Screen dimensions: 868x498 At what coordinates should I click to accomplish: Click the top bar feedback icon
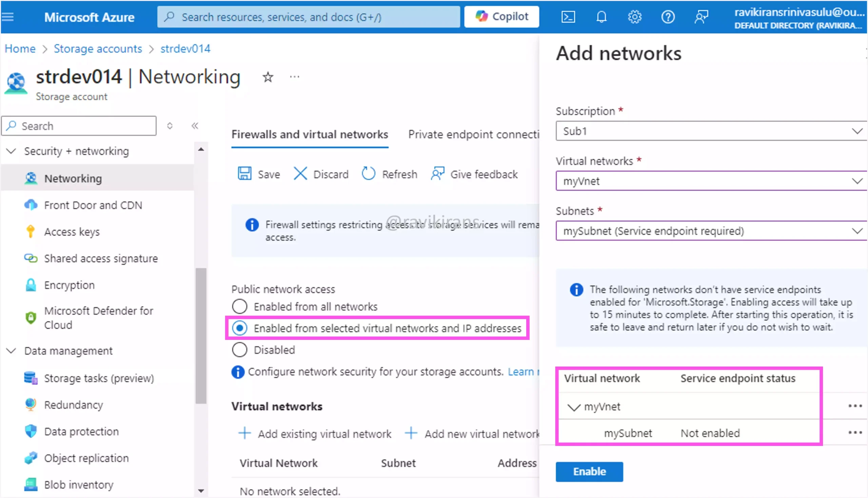[701, 17]
